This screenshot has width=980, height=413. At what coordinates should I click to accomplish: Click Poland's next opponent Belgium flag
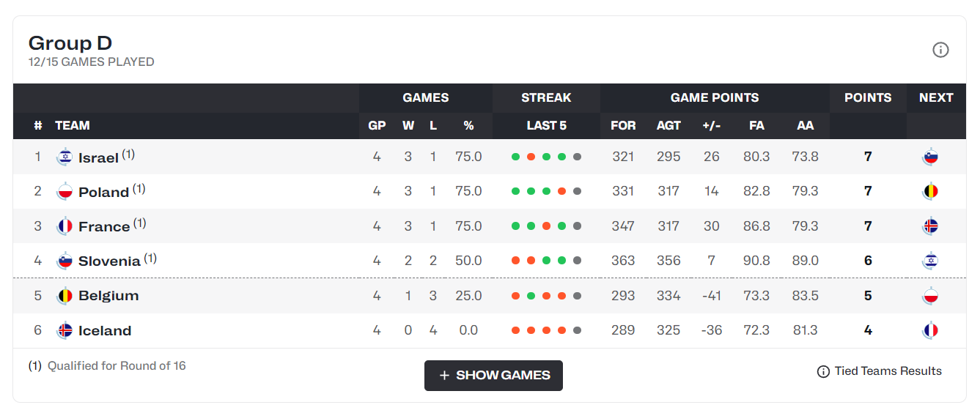pyautogui.click(x=931, y=192)
